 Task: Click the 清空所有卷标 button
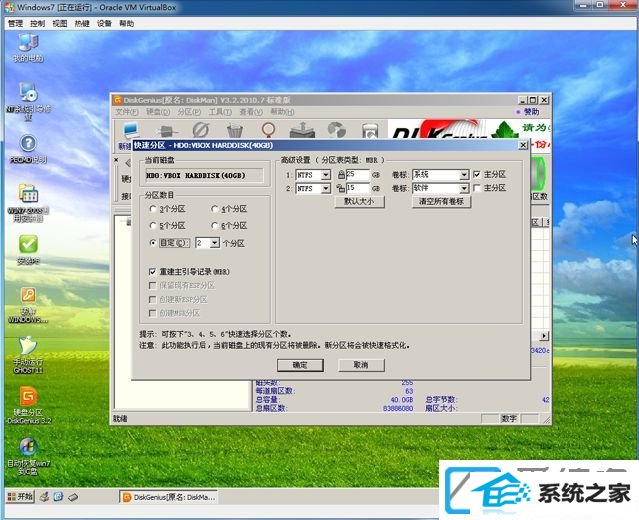pos(441,202)
